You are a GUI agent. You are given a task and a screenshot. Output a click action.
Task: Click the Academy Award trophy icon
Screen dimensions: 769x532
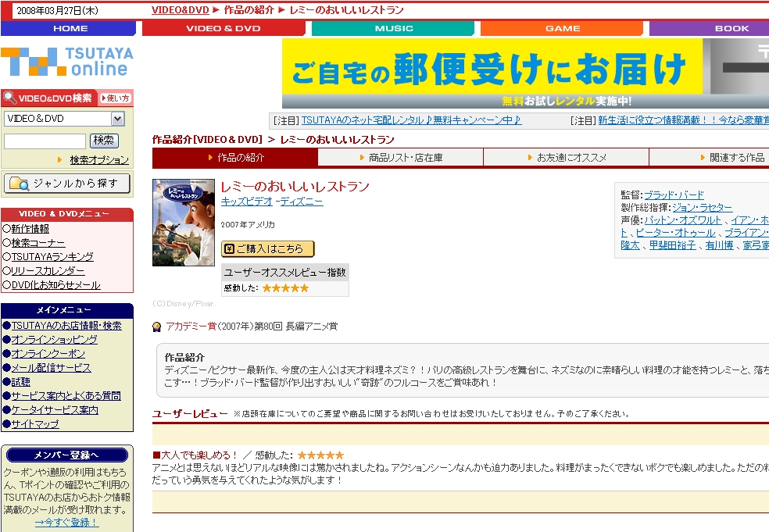point(157,327)
